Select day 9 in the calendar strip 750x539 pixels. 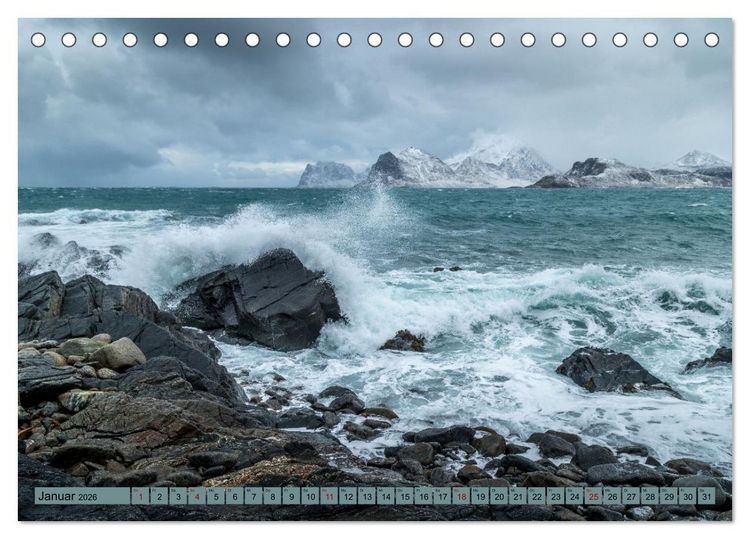tap(291, 496)
